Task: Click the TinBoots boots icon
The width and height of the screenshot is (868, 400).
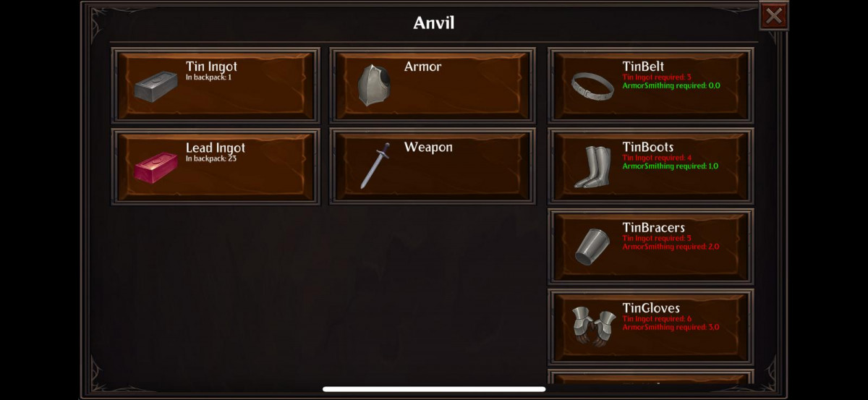Action: [592, 167]
